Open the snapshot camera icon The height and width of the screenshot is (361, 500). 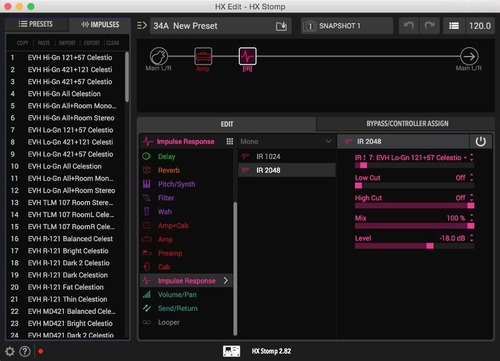coord(310,26)
